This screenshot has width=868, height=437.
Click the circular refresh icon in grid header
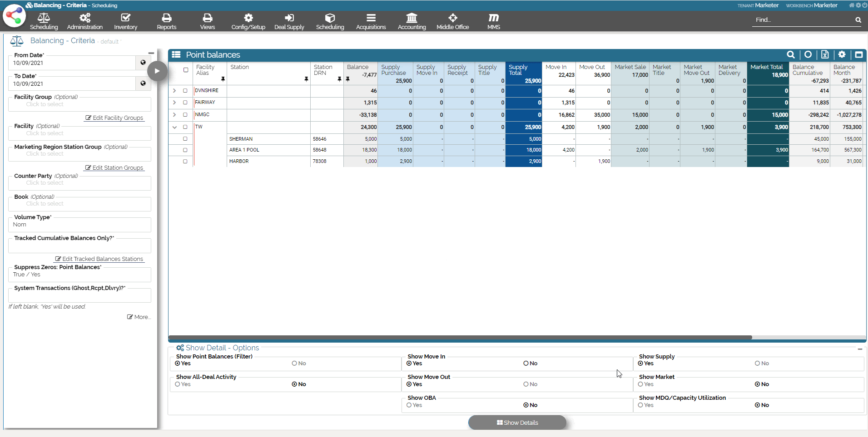(808, 55)
